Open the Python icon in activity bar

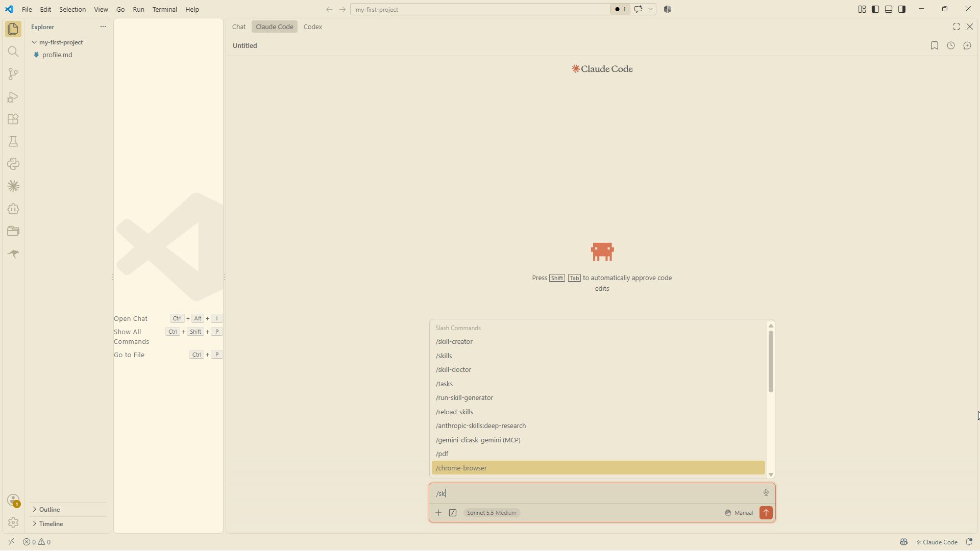[13, 164]
